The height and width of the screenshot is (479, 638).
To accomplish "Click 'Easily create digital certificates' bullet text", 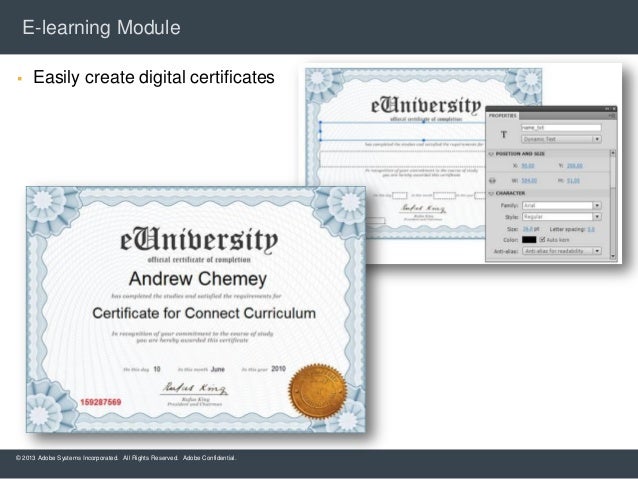I will [x=154, y=77].
